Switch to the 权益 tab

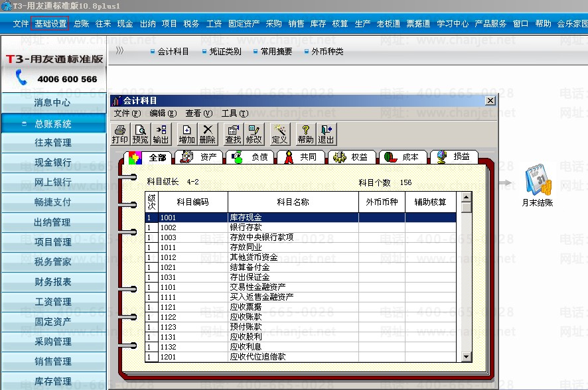point(352,157)
